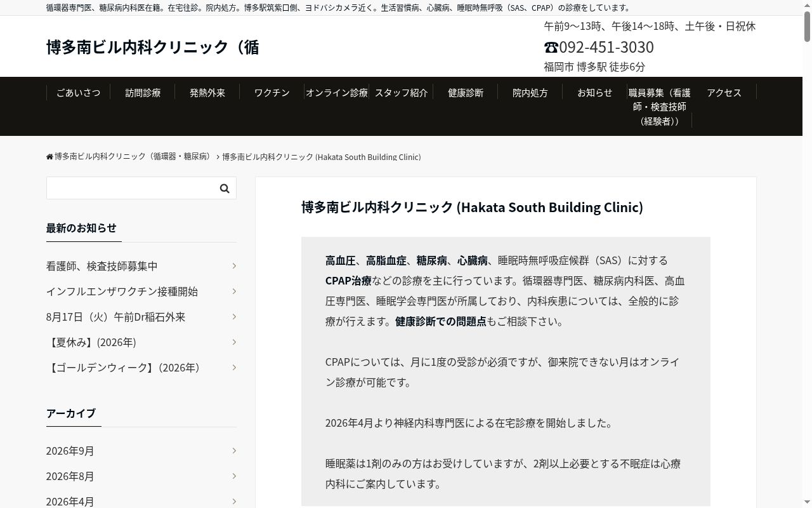812x508 pixels.
Task: Click chevron beside archive 2026年9月
Action: pyautogui.click(x=234, y=450)
